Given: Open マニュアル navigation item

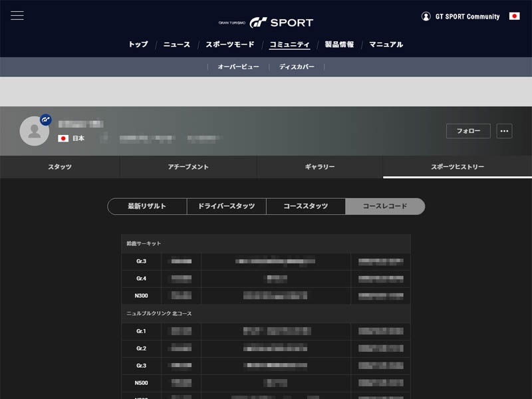Looking at the screenshot, I should [386, 45].
